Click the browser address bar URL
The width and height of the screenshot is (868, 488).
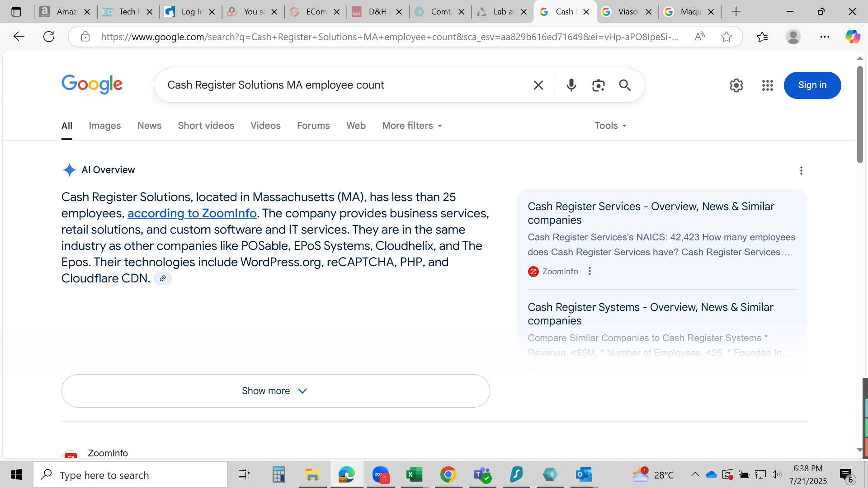pyautogui.click(x=389, y=37)
